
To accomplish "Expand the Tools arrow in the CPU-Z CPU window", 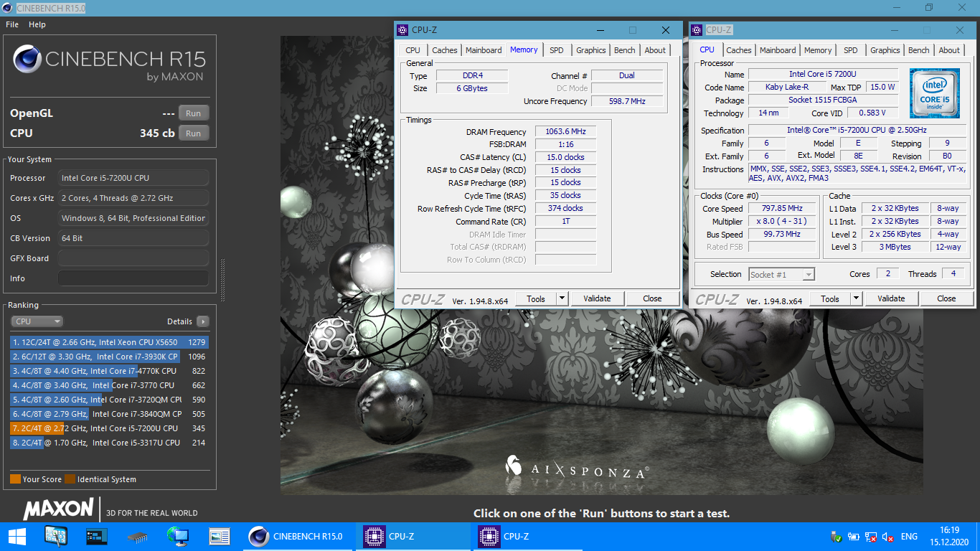I will pyautogui.click(x=856, y=299).
